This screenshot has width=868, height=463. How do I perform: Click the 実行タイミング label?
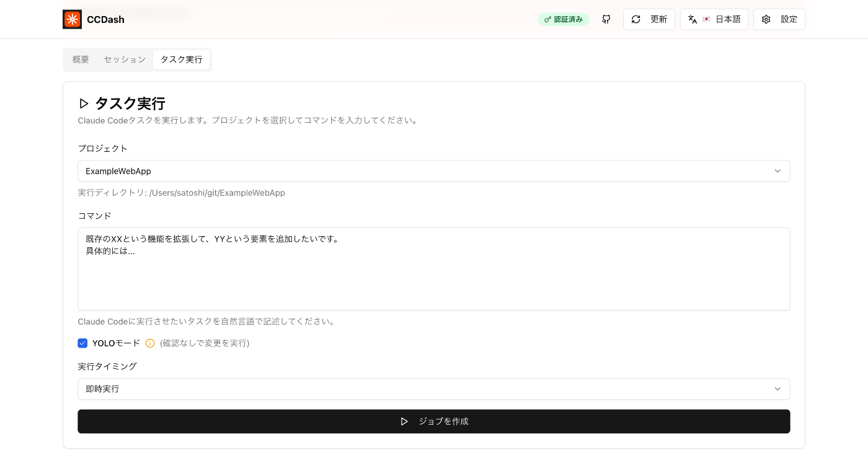pyautogui.click(x=107, y=366)
